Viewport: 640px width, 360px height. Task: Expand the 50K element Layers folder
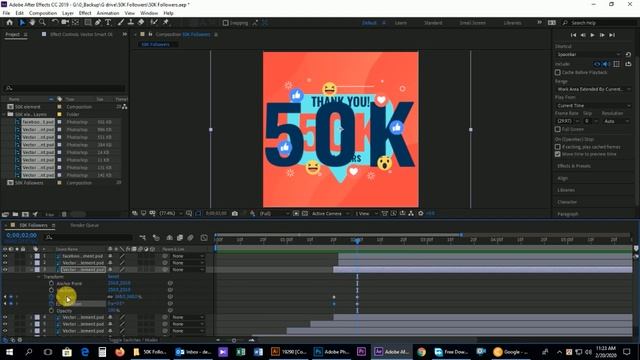[x=5, y=115]
